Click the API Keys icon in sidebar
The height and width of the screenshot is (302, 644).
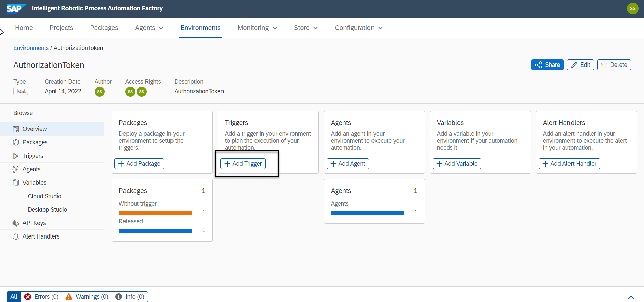click(x=16, y=223)
